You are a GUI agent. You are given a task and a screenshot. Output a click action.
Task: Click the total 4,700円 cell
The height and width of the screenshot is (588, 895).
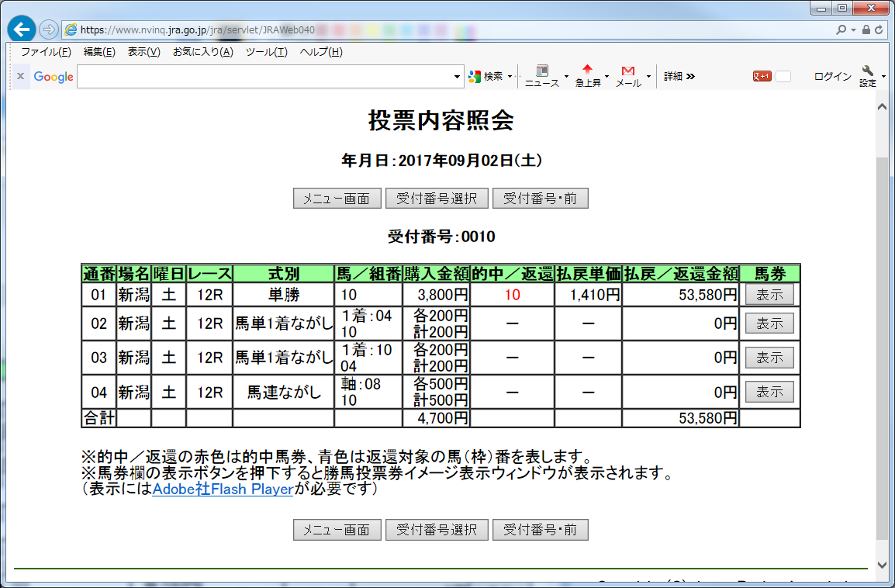coord(437,418)
